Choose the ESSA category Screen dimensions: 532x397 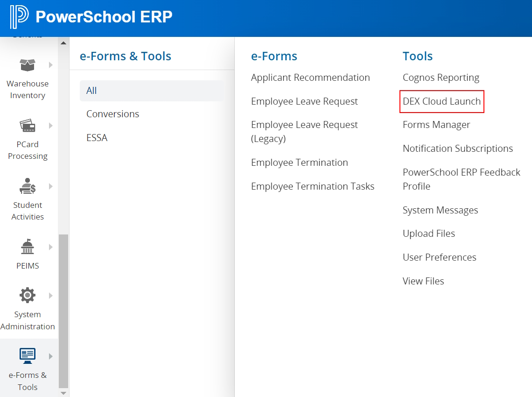(x=97, y=138)
